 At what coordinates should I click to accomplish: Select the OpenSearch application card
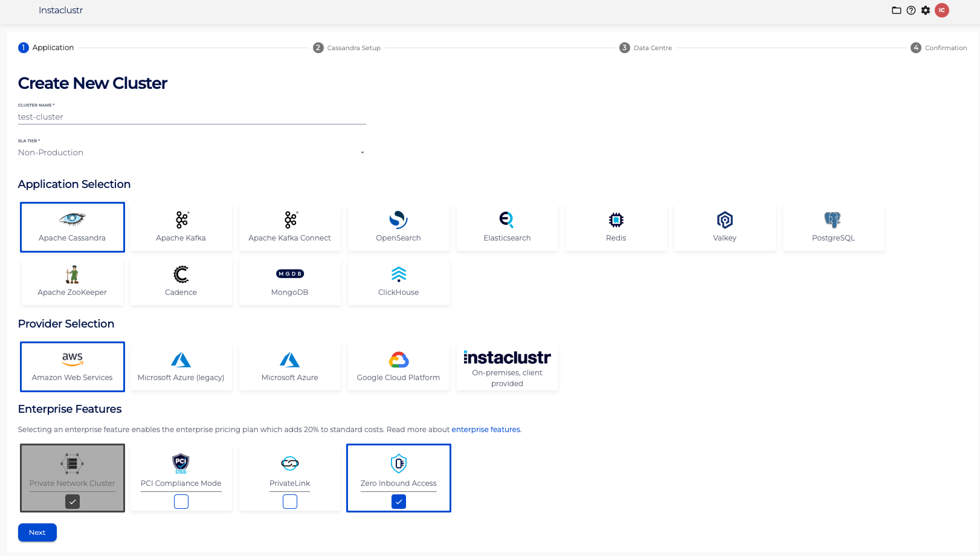coord(399,227)
